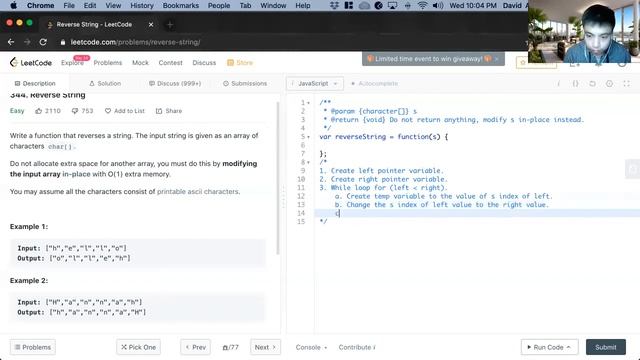Place cursor on editor line 6
Image resolution: width=640 pixels, height=360 pixels.
pyautogui.click(x=477, y=145)
